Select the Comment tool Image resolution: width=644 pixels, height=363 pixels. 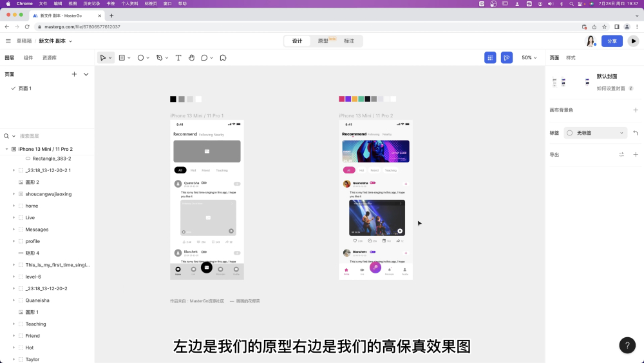click(204, 58)
